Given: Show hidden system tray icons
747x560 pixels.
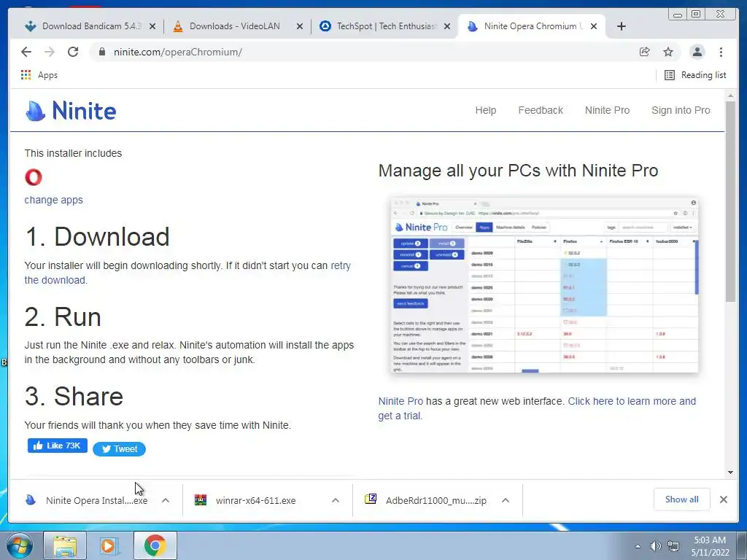Looking at the screenshot, I should (638, 546).
